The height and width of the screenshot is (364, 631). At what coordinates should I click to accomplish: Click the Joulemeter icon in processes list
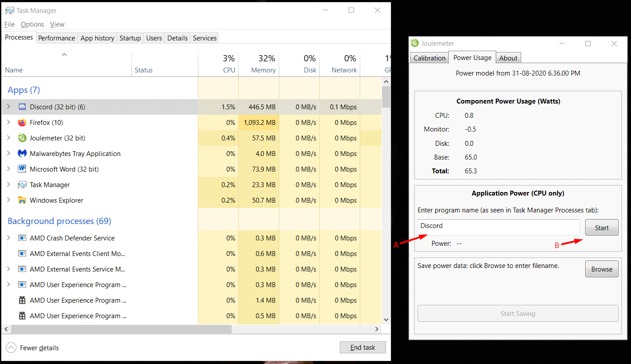22,138
